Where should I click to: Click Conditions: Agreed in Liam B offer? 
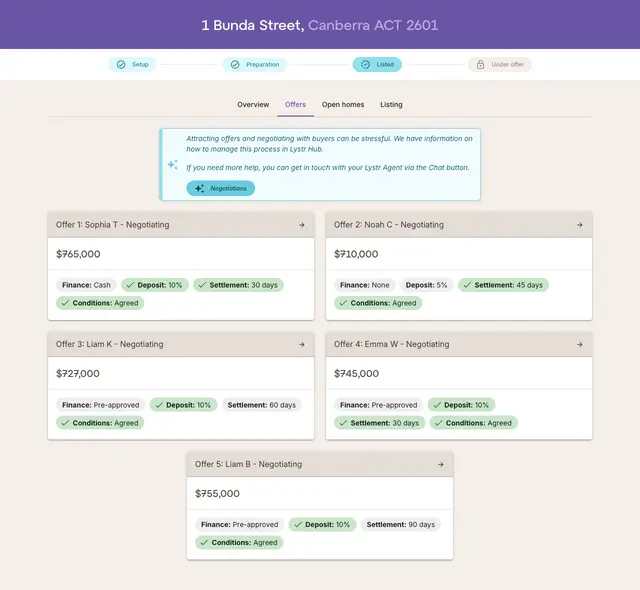pyautogui.click(x=239, y=543)
